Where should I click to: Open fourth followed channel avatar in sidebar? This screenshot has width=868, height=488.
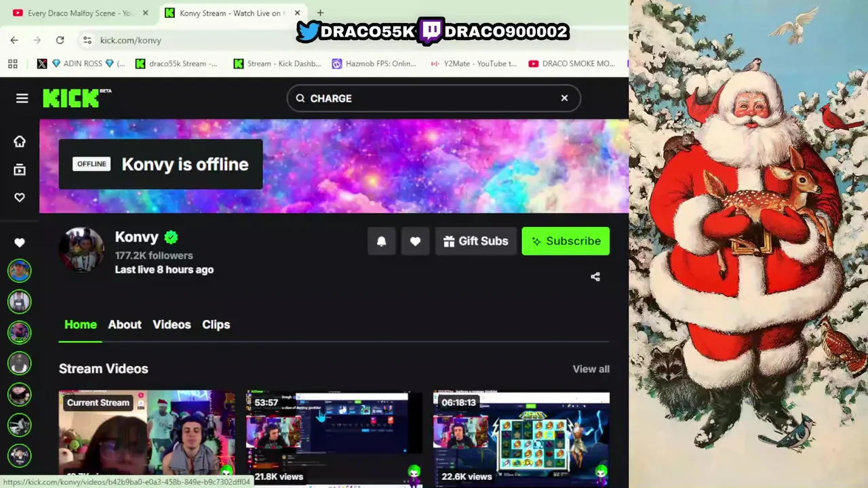pos(20,363)
